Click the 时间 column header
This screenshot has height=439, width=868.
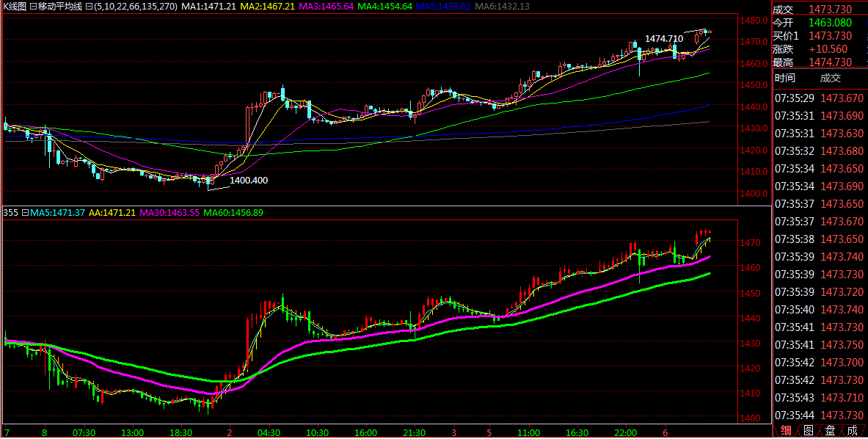coord(784,78)
